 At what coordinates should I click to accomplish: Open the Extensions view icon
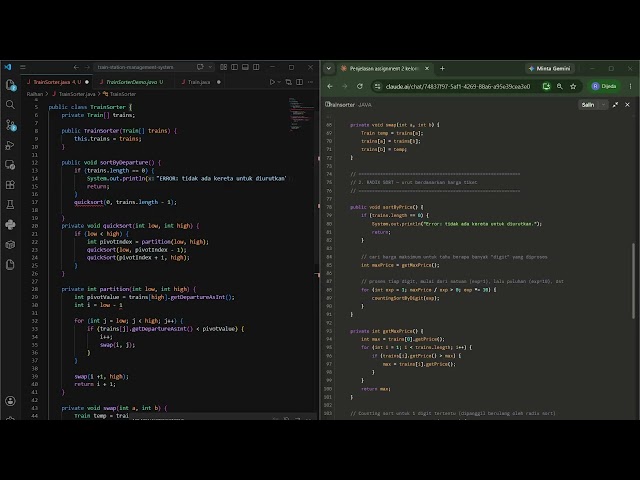(11, 184)
